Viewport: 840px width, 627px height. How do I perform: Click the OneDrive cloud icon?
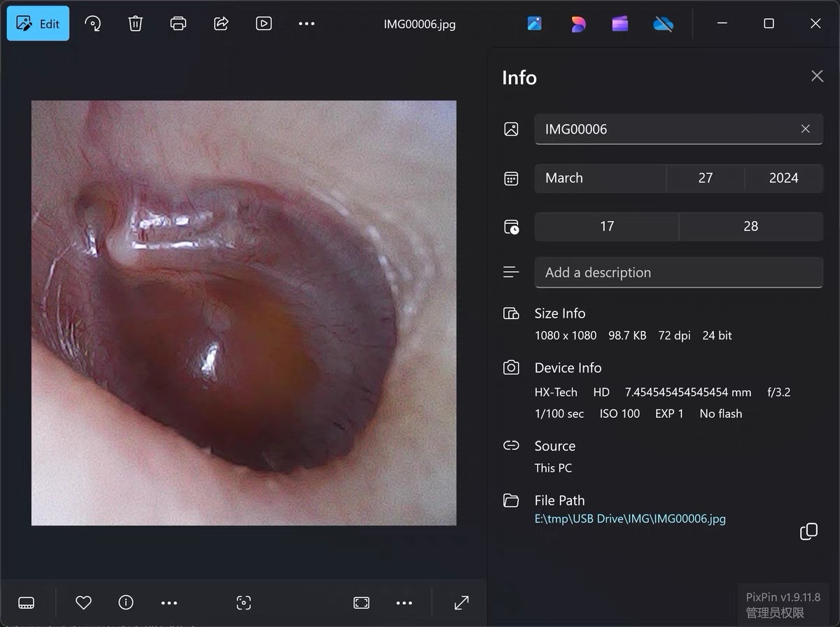tap(663, 24)
